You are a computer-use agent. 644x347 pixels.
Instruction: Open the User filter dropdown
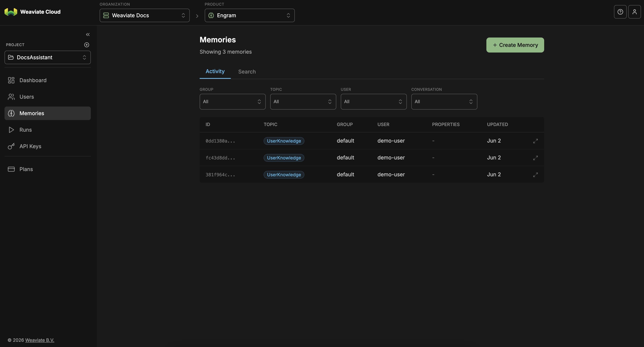pos(373,101)
